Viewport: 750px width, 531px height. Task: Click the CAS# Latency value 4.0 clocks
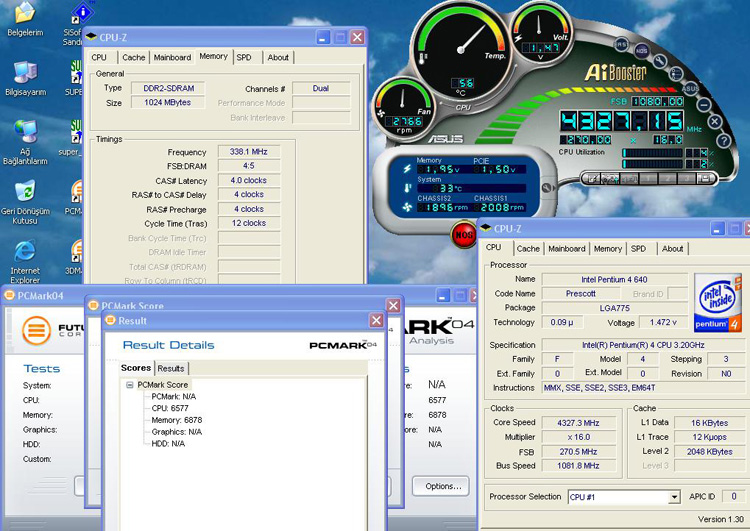(x=249, y=180)
